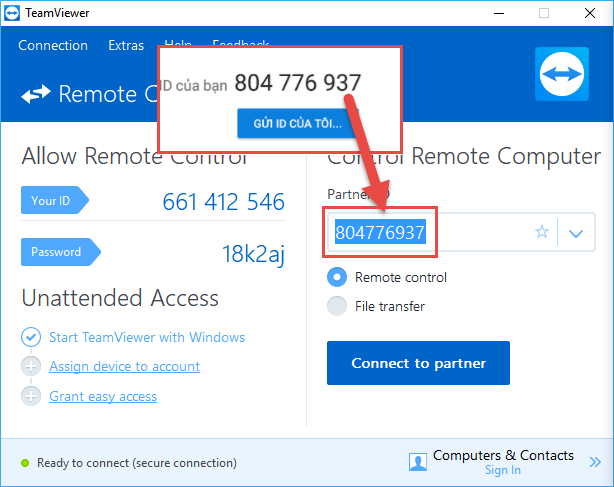This screenshot has height=487, width=614.
Task: Click the Remote Control arrows icon
Action: (x=36, y=94)
